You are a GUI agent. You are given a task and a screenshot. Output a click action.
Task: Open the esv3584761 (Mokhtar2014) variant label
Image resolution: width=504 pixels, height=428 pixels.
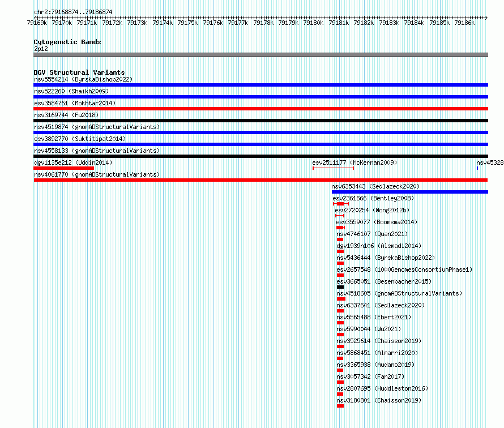coord(75,103)
